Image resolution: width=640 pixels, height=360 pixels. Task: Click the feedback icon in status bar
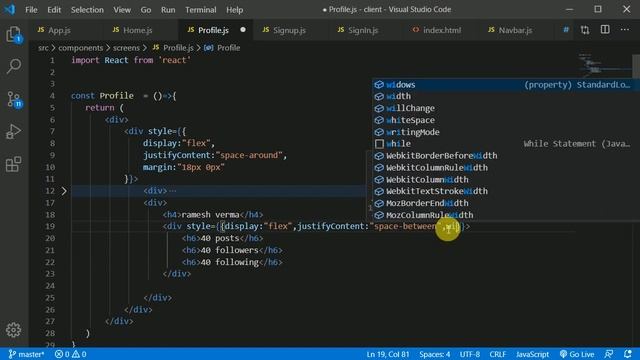coord(609,354)
